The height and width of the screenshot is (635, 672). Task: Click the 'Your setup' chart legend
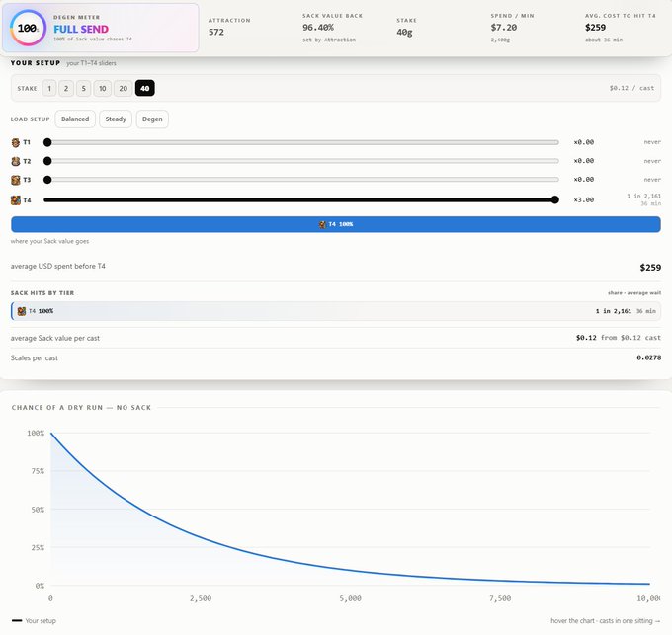click(34, 621)
